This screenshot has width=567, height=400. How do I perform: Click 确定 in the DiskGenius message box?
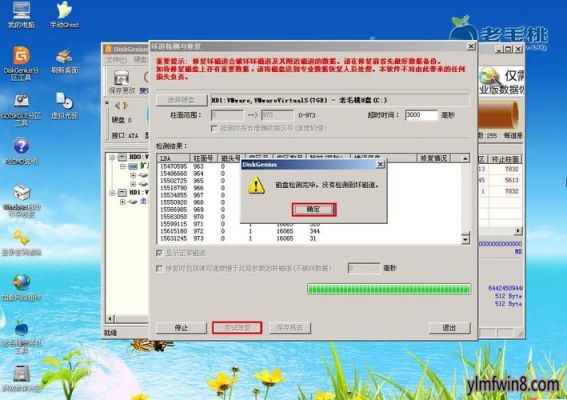[x=314, y=209]
